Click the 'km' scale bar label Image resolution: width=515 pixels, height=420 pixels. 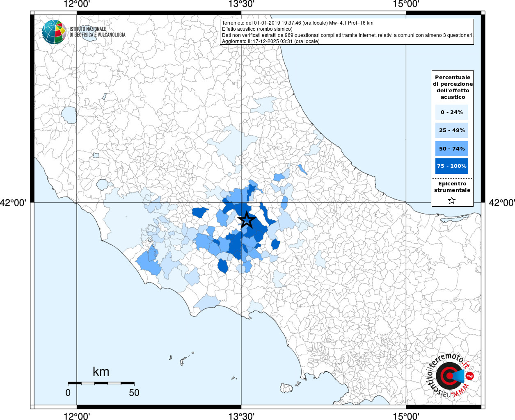click(101, 372)
